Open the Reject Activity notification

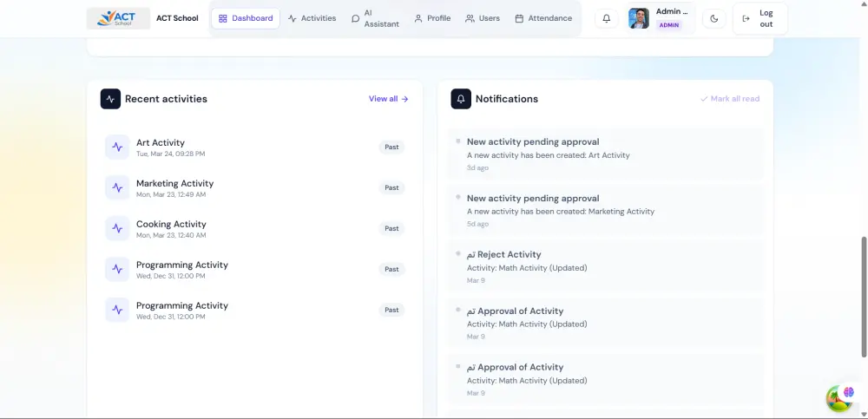click(x=606, y=267)
